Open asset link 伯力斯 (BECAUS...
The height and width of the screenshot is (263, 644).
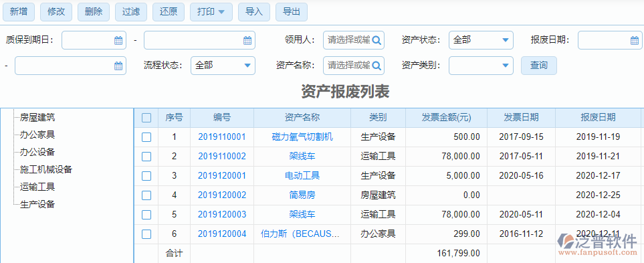point(300,234)
